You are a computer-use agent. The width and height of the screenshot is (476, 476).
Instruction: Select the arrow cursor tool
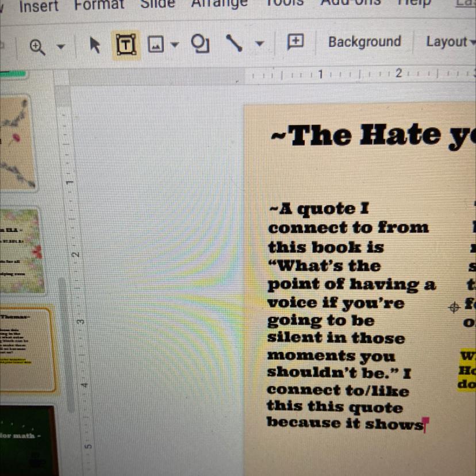(x=94, y=45)
